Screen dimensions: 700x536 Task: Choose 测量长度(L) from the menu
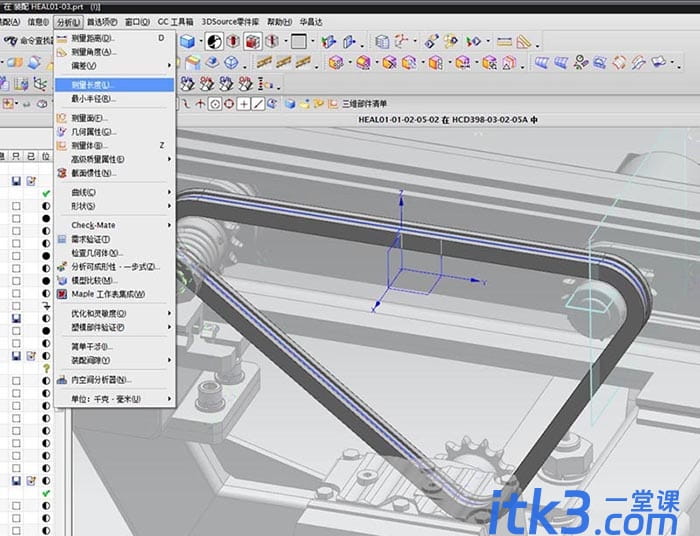tap(115, 85)
